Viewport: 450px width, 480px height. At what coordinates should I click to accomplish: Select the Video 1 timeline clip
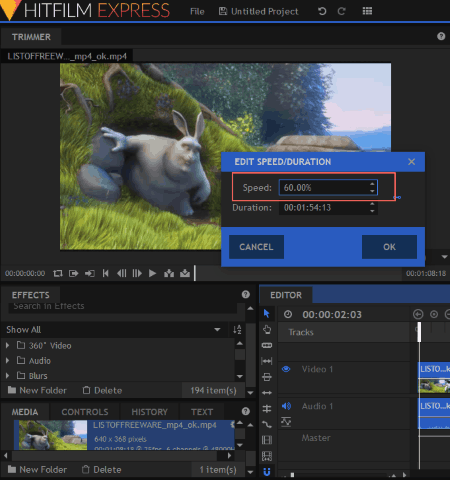tap(434, 377)
